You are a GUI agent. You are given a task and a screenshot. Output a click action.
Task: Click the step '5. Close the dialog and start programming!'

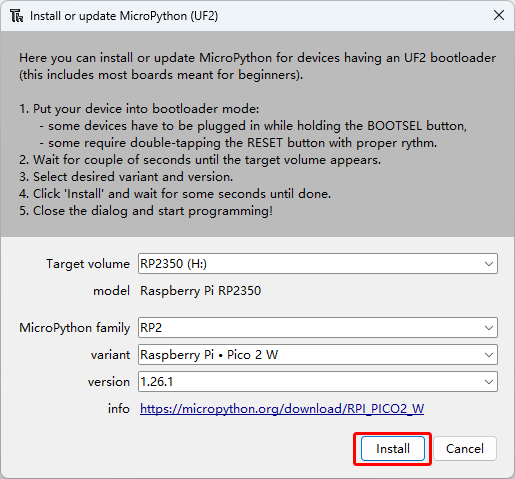146,211
